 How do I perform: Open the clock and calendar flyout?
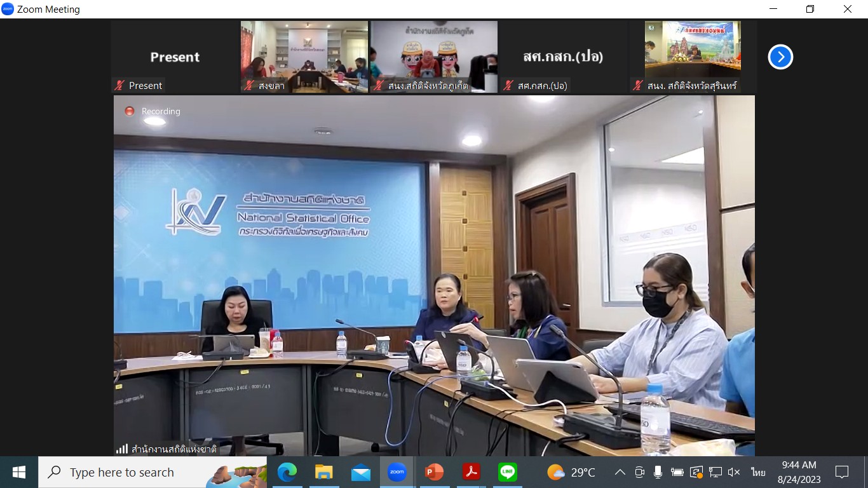click(x=799, y=472)
